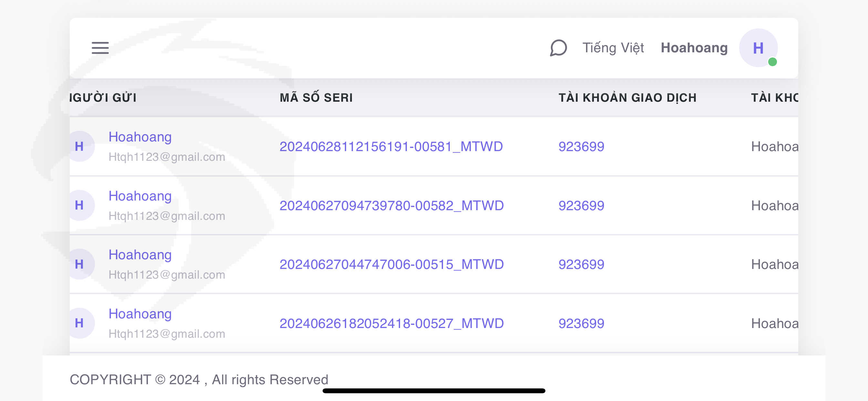The image size is (868, 401).
Task: Open the hamburger navigation menu
Action: [100, 48]
